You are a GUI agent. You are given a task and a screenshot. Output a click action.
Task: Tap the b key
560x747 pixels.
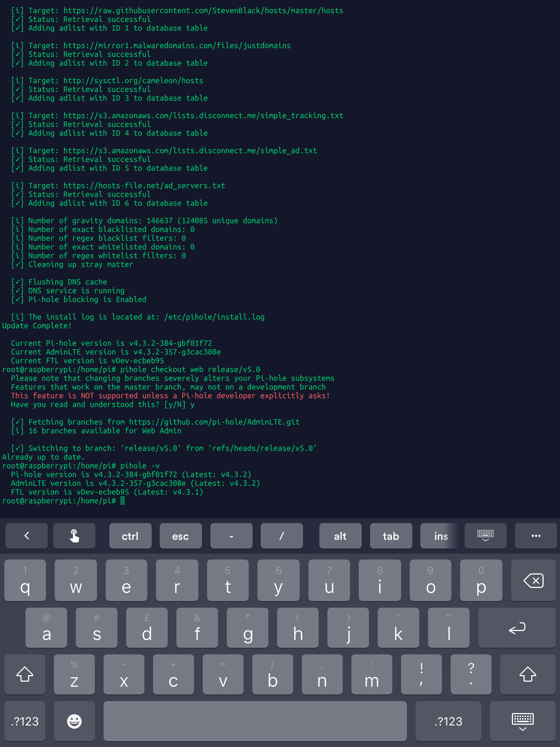click(x=273, y=674)
